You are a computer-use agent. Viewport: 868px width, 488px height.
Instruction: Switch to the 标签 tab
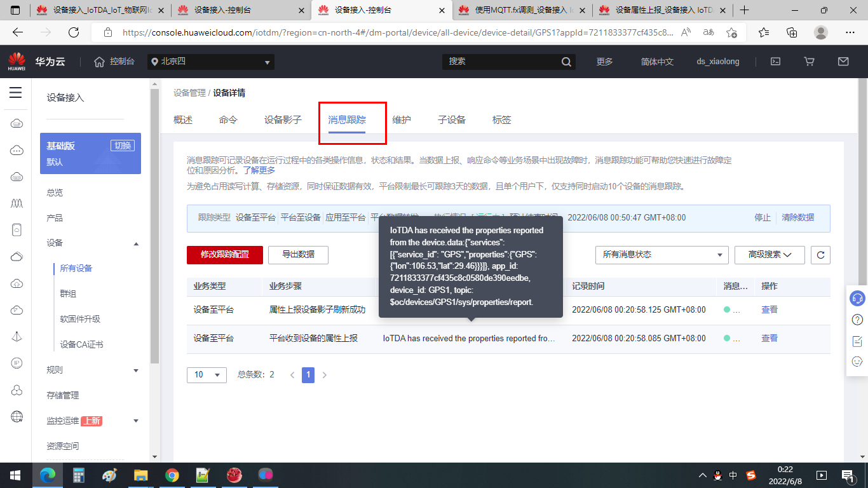pos(501,119)
